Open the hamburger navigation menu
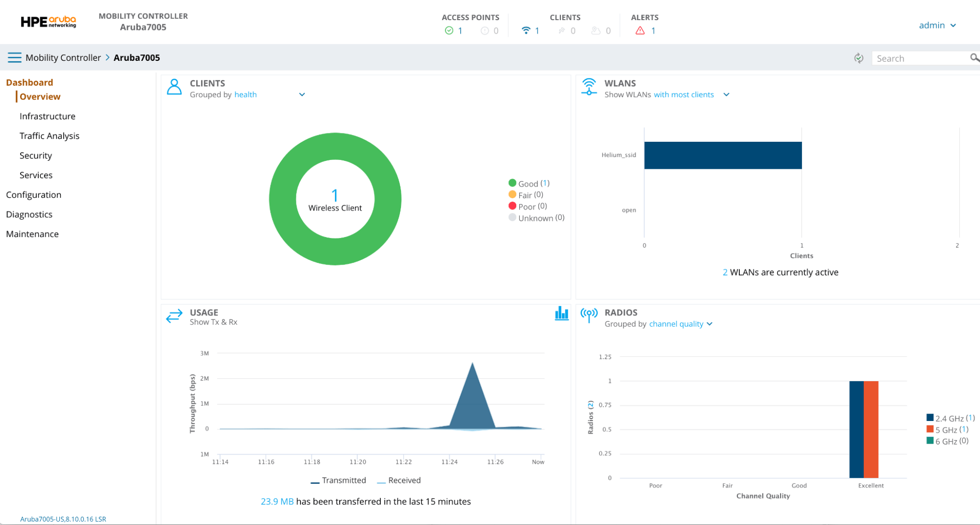This screenshot has height=525, width=980. pos(14,57)
